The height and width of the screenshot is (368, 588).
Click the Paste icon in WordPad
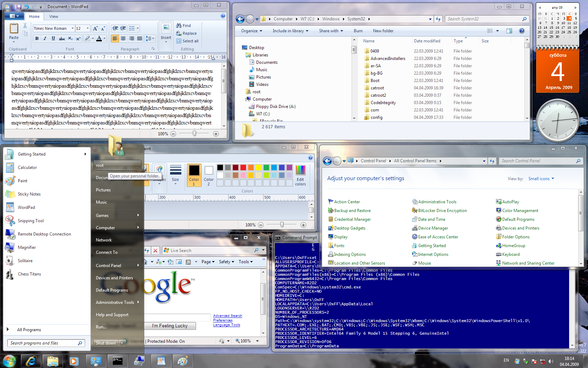tap(14, 29)
